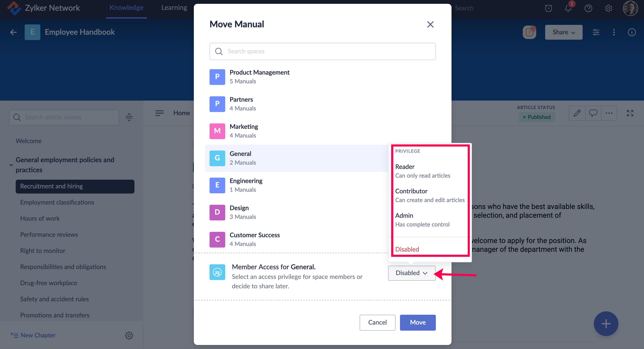Click the recent activity clock icon

(x=549, y=8)
